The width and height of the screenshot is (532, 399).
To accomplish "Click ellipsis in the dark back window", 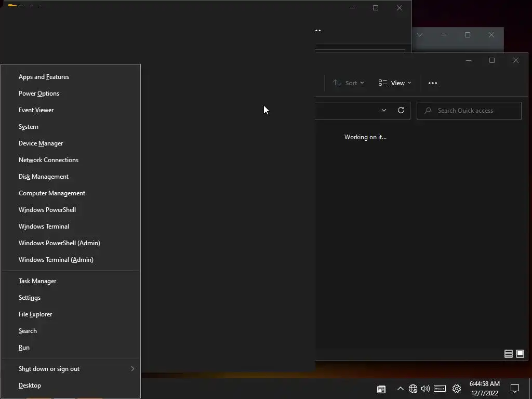I will pyautogui.click(x=318, y=31).
